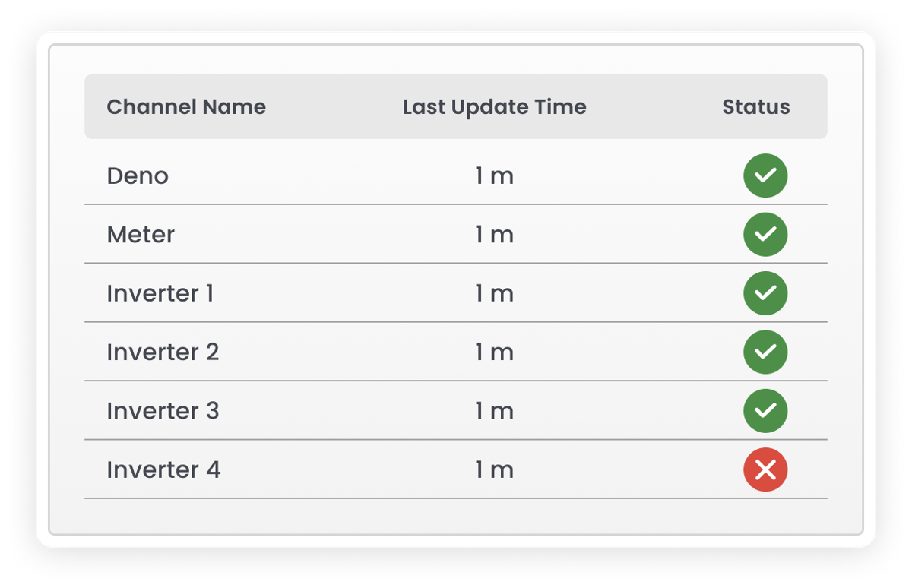Click the red X status for Inverter 4
Viewport: 912px width, 588px height.
point(765,469)
